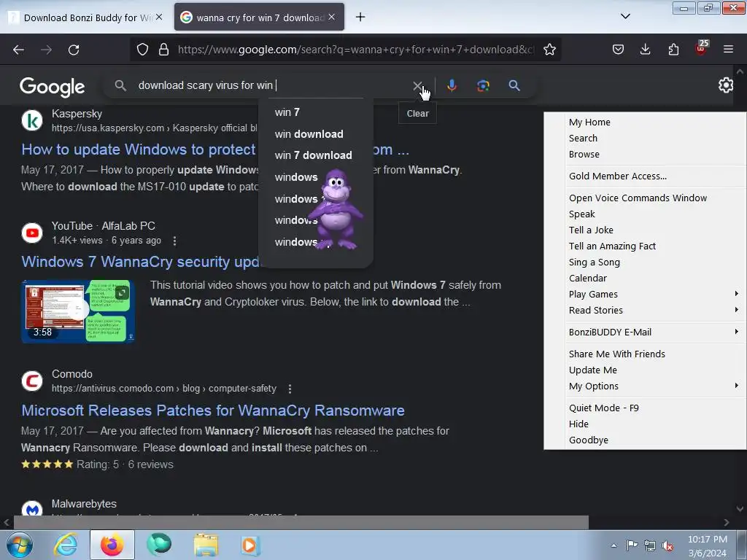The image size is (747, 560).
Task: Expand Play Games submenu
Action: pos(645,295)
